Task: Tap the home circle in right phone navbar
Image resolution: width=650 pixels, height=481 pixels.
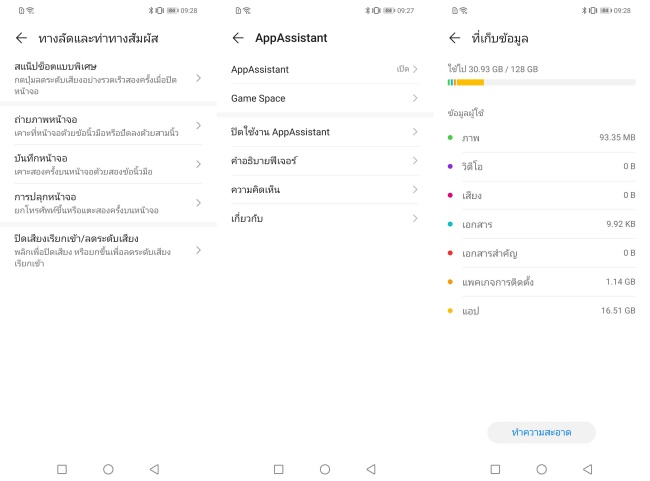Action: [541, 469]
